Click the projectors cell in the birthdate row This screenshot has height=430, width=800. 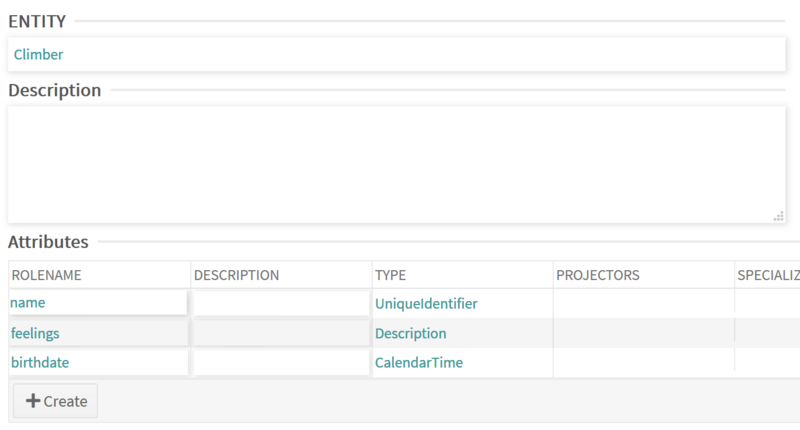click(x=643, y=362)
